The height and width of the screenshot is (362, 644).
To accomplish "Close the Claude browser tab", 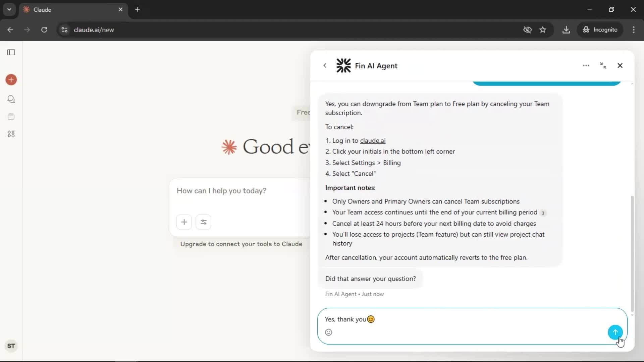I will [x=120, y=10].
